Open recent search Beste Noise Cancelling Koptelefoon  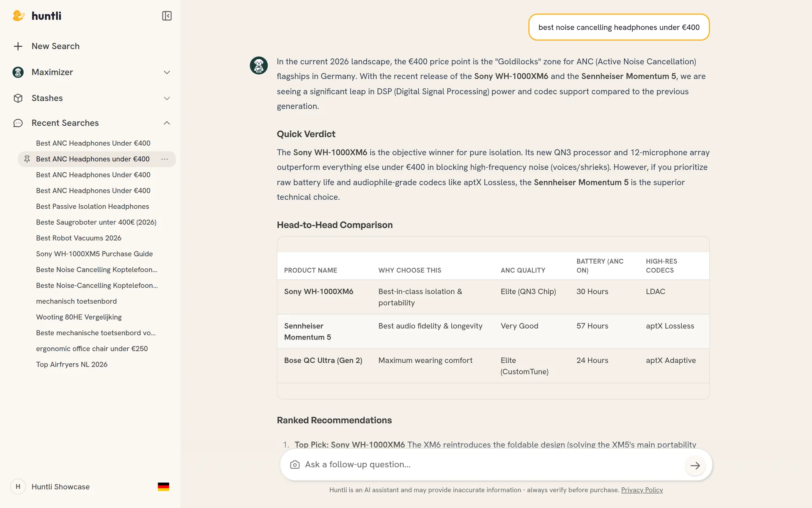pos(96,270)
